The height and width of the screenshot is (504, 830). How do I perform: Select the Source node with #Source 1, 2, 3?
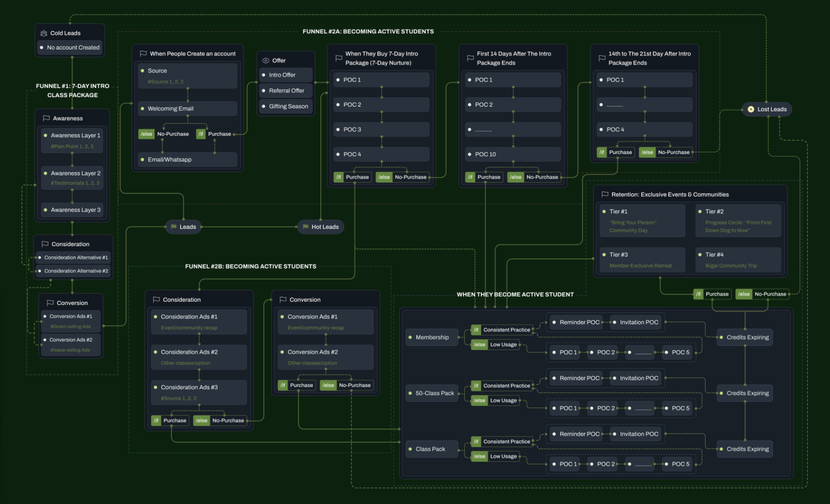pos(188,76)
